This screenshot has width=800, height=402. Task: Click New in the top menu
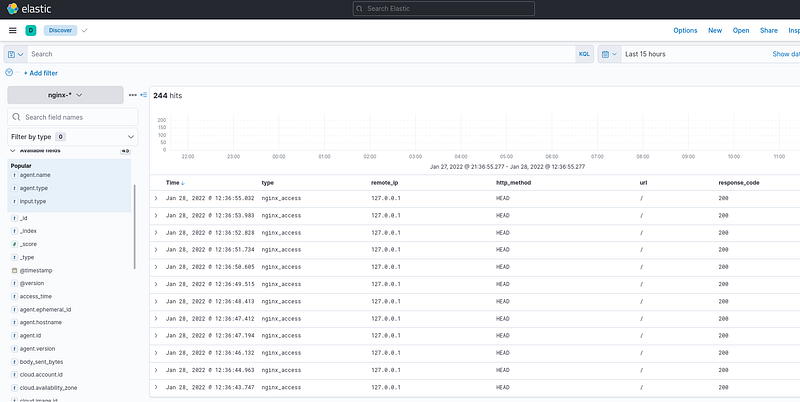pos(715,31)
